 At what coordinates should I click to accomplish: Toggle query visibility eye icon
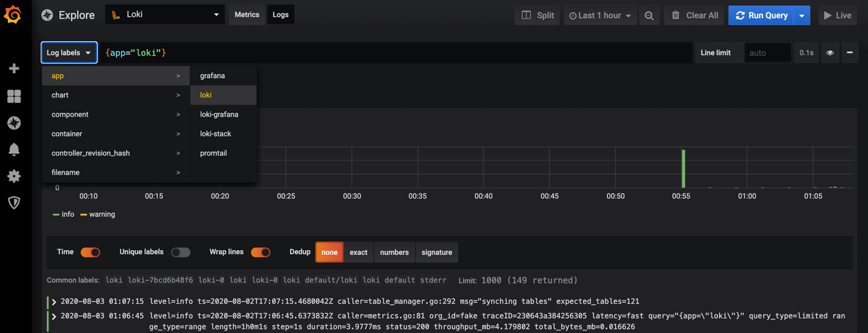pos(830,53)
